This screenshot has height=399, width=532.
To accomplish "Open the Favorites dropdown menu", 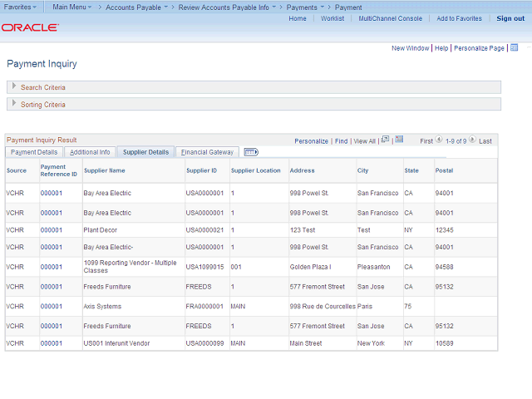I will [x=20, y=7].
